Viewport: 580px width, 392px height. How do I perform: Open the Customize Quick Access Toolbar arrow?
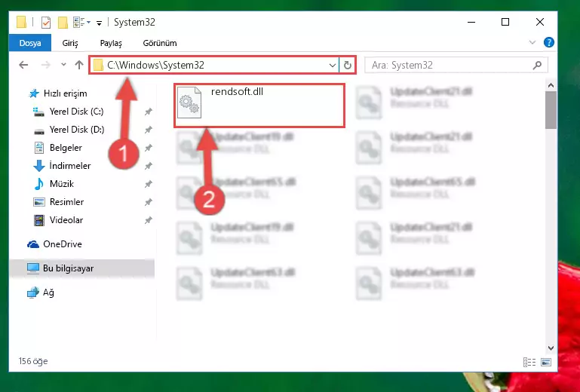pos(99,23)
